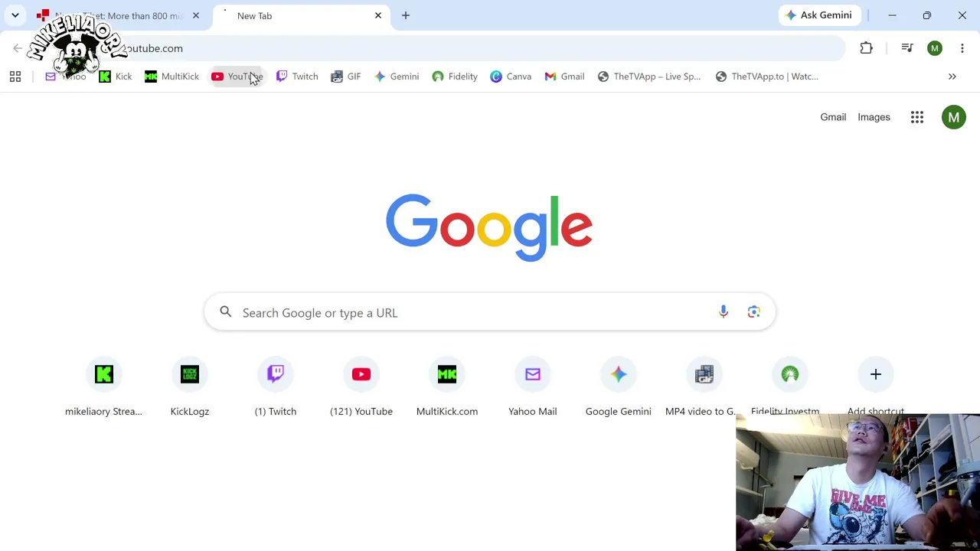This screenshot has height=551, width=980.
Task: Open the "TheTVApp.to | Watc..." bookmark
Action: tap(767, 77)
